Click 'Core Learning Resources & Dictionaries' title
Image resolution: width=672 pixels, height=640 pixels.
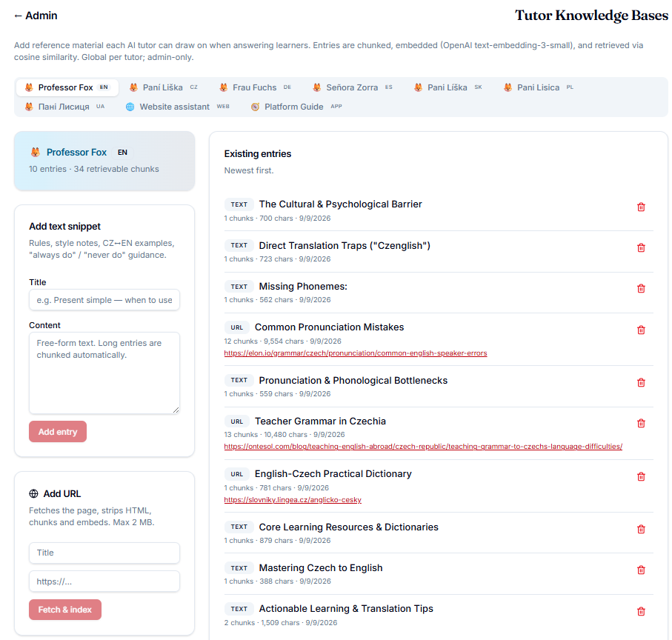[x=348, y=527]
